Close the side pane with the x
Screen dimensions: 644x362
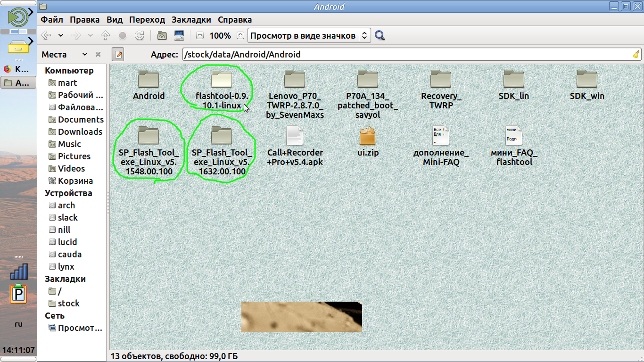coord(98,54)
